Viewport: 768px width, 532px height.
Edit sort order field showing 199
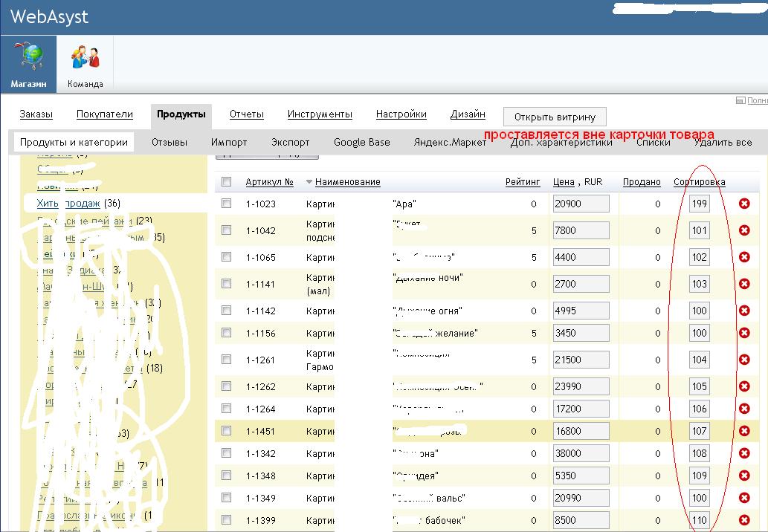699,204
